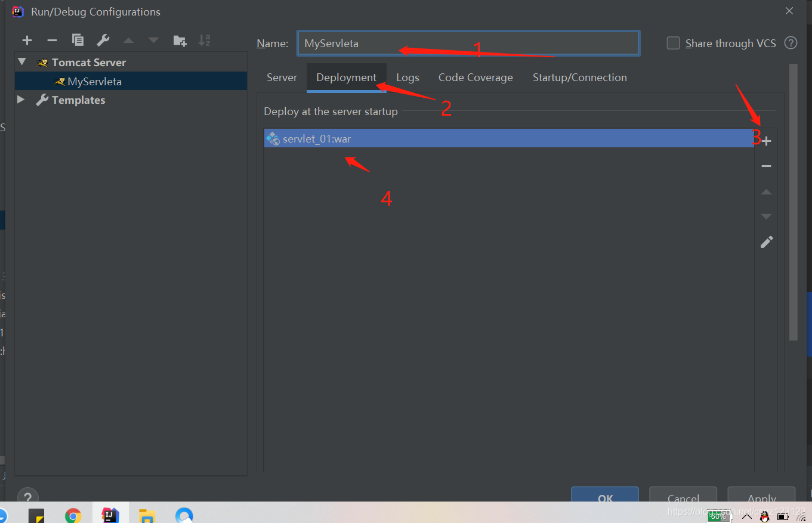Image resolution: width=812 pixels, height=523 pixels.
Task: Switch to the Code Coverage tab
Action: [x=476, y=78]
